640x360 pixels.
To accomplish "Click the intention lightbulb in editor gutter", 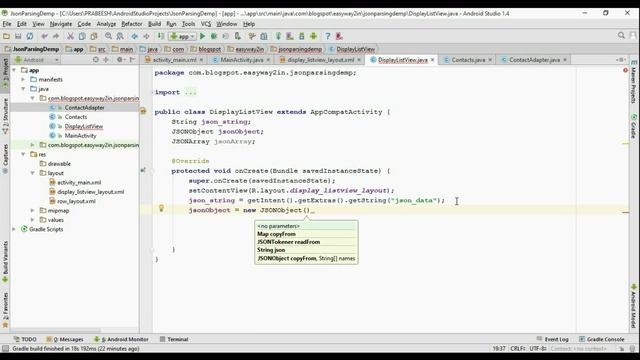I will tap(161, 208).
